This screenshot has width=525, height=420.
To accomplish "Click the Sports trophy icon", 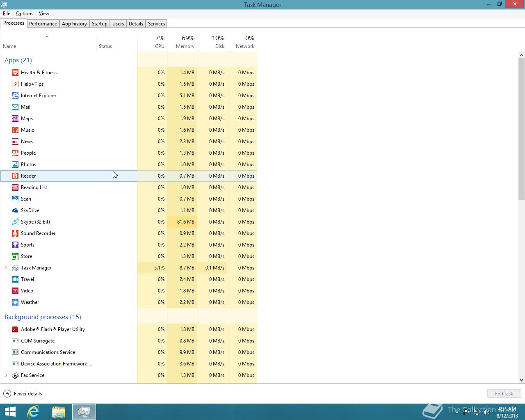I will (15, 245).
